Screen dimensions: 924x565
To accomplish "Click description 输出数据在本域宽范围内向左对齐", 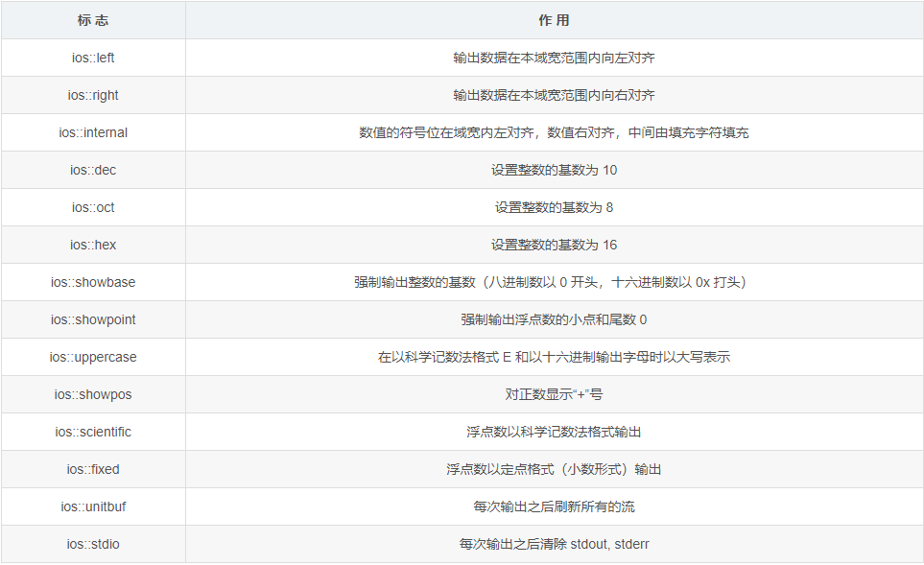I will [x=554, y=58].
